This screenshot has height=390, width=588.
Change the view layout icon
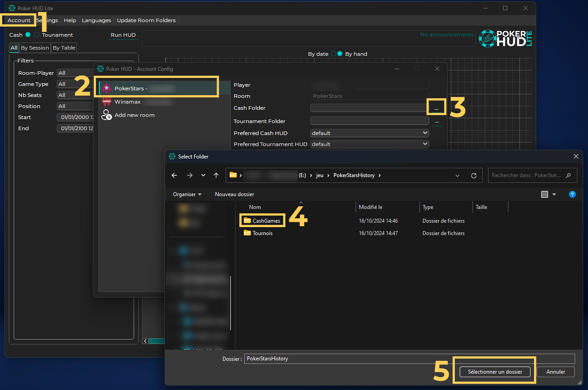[x=544, y=194]
